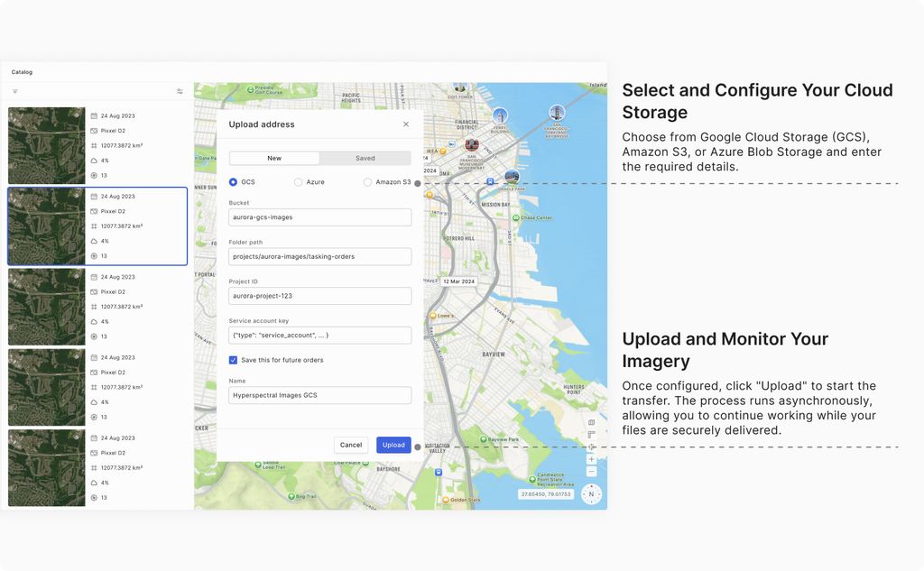Click the blue Upload button
924x571 pixels.
point(393,445)
